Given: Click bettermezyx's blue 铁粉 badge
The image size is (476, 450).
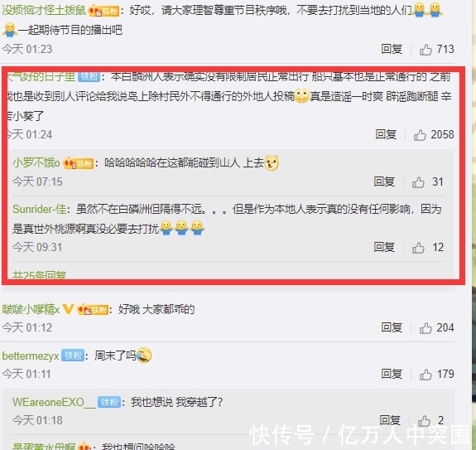Looking at the screenshot, I should (x=73, y=356).
